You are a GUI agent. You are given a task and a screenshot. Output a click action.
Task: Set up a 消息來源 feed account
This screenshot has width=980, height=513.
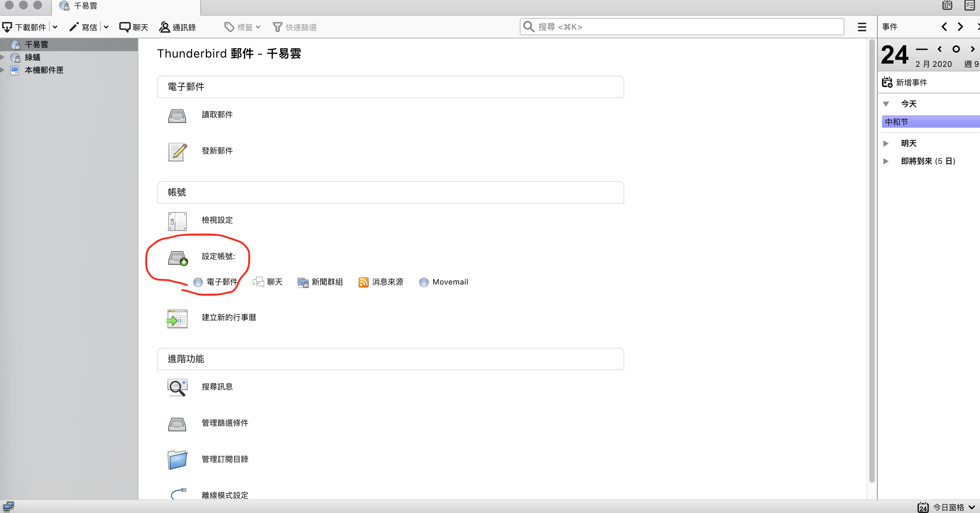coord(381,282)
